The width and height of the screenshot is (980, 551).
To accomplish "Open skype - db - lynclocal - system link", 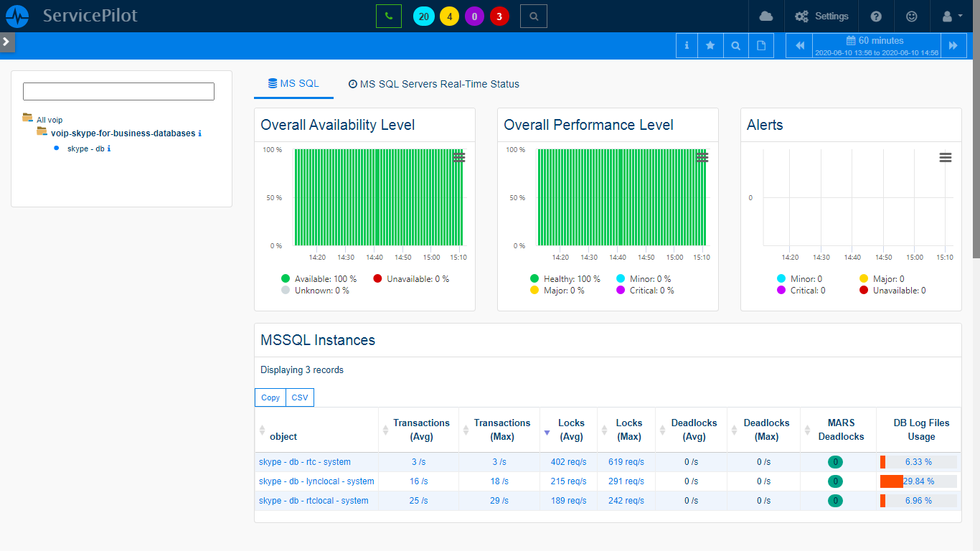I will (x=316, y=481).
